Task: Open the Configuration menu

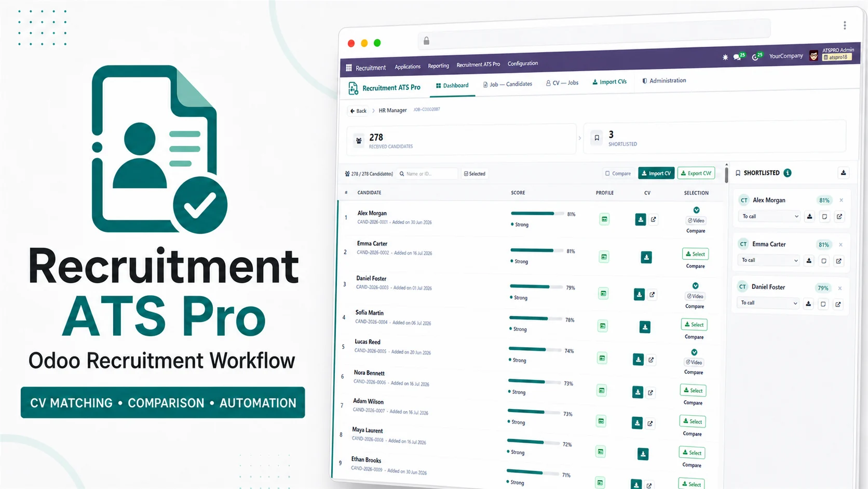Action: [523, 63]
